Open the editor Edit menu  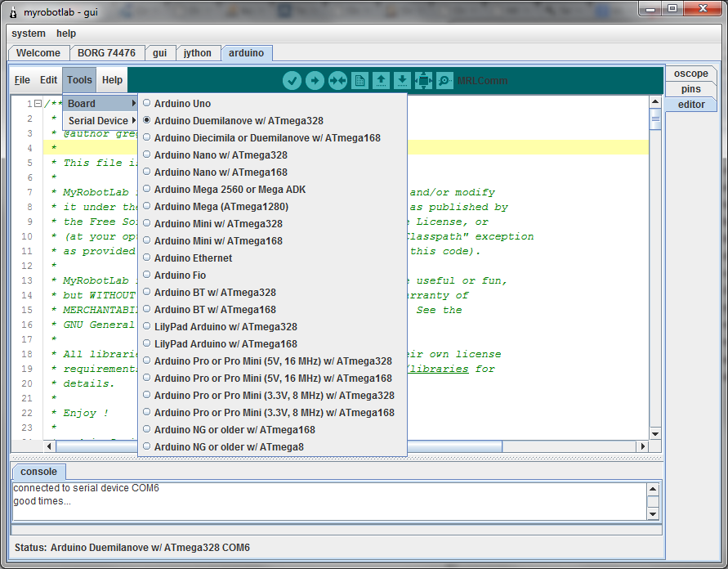48,80
